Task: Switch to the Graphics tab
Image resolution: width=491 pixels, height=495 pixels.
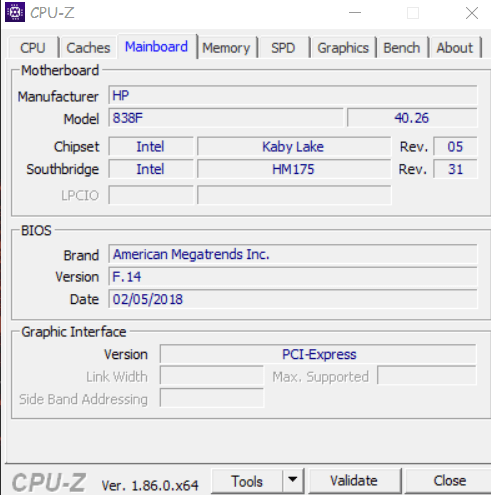Action: coord(343,48)
